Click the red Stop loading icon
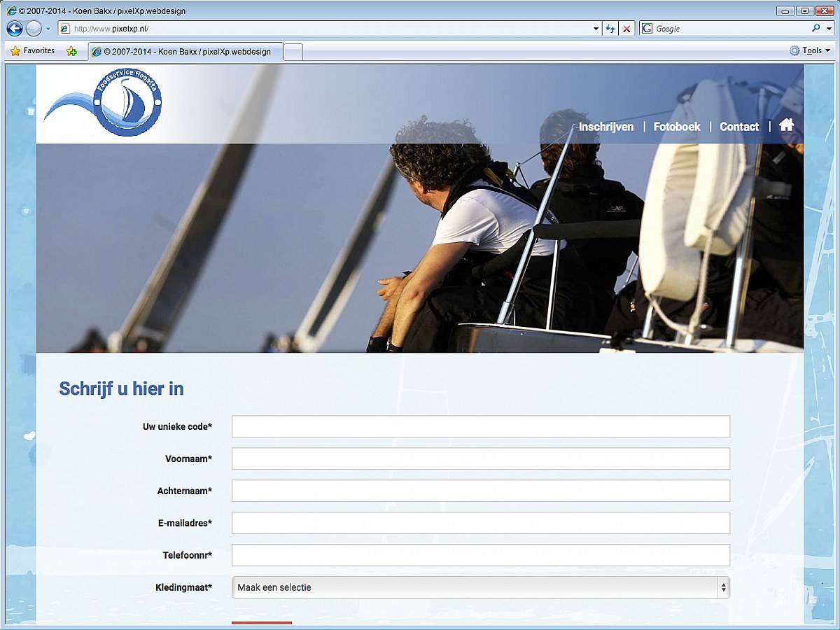Viewport: 840px width, 630px height. pos(626,28)
